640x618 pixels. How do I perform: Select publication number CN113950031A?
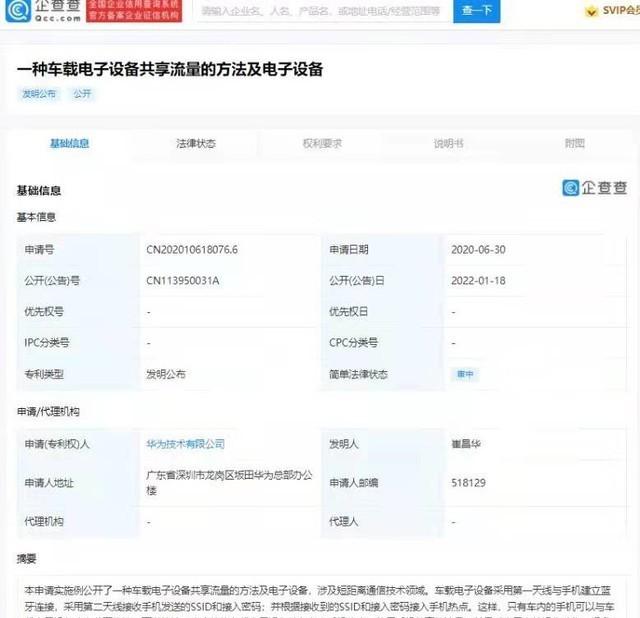pos(183,280)
